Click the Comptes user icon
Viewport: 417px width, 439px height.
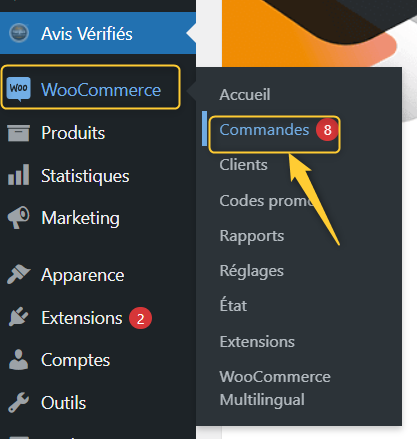(x=19, y=359)
